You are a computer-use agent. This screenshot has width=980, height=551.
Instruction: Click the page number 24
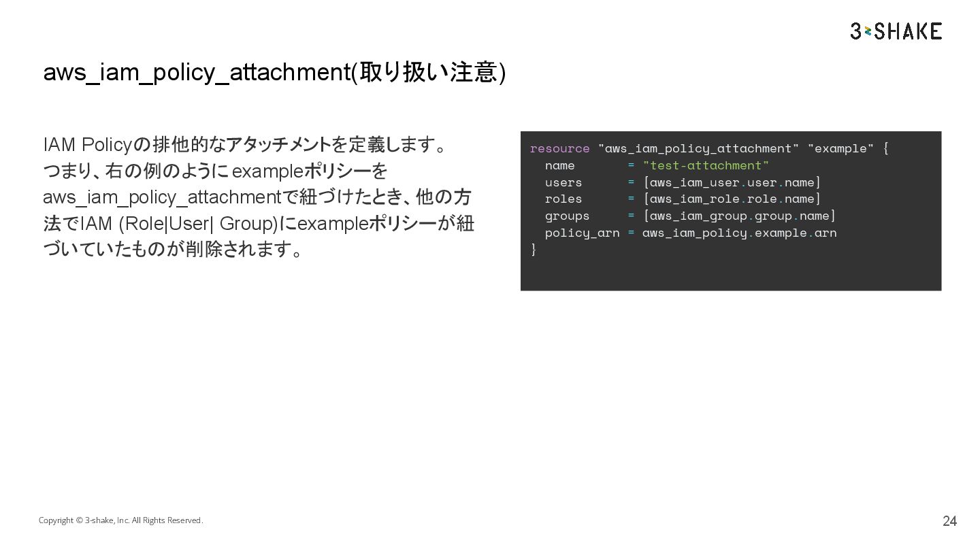click(x=949, y=521)
